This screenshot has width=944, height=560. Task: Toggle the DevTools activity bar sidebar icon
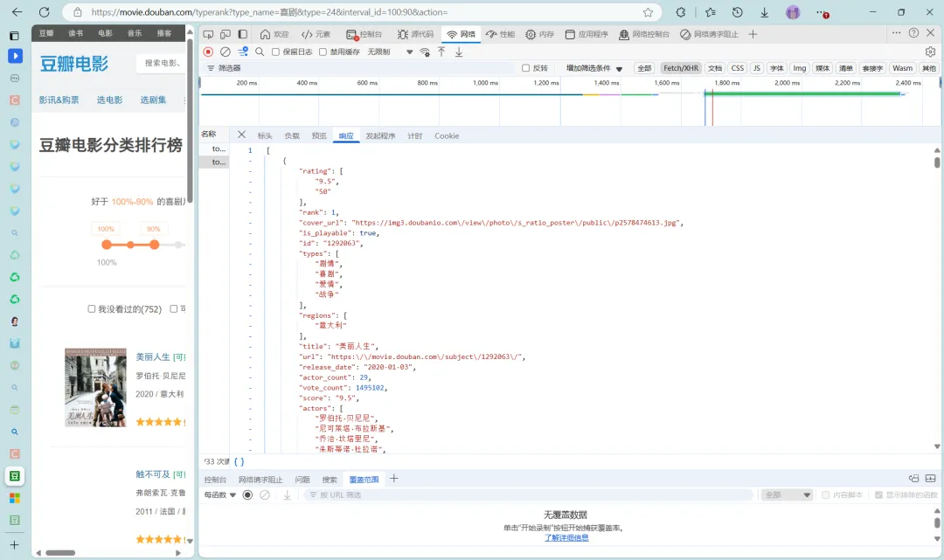(243, 34)
